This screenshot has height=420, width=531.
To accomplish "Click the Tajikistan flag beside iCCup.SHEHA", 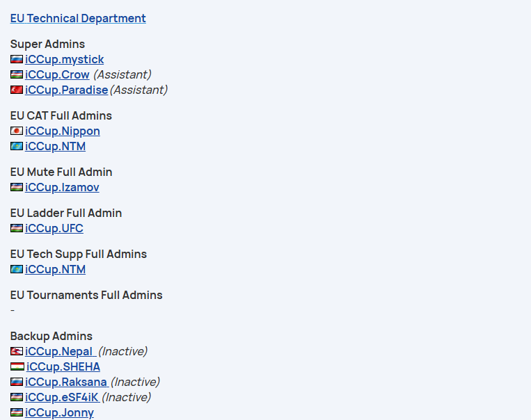I will click(17, 366).
